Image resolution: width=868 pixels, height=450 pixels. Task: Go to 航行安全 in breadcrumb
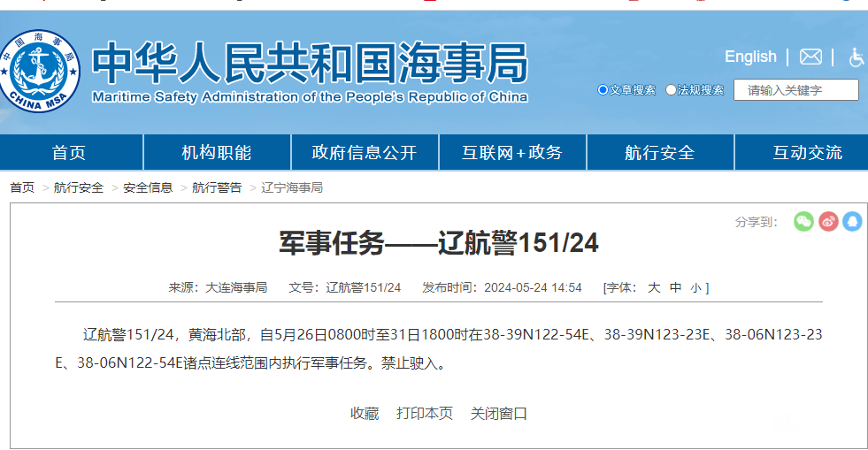click(79, 188)
